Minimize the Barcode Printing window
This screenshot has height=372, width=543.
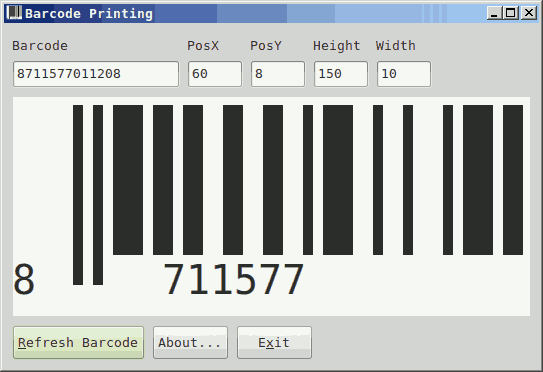494,13
